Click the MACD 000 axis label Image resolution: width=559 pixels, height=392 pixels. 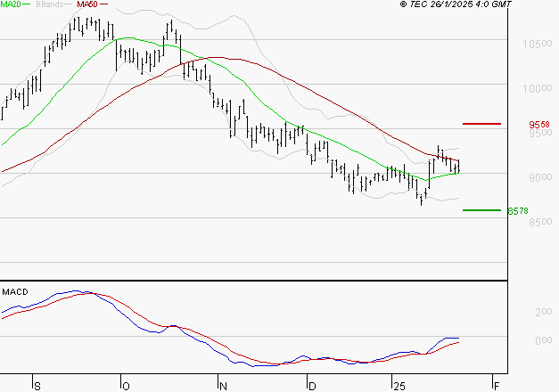click(x=544, y=340)
